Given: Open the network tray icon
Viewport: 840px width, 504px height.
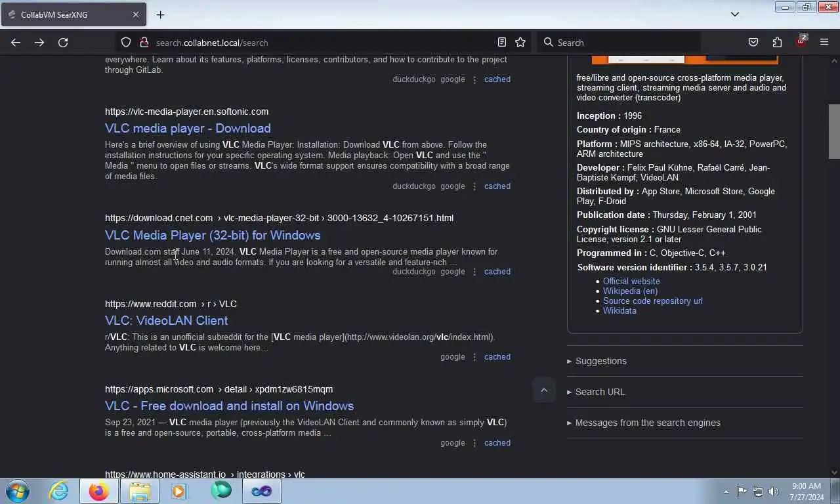Looking at the screenshot, I should coord(758,491).
